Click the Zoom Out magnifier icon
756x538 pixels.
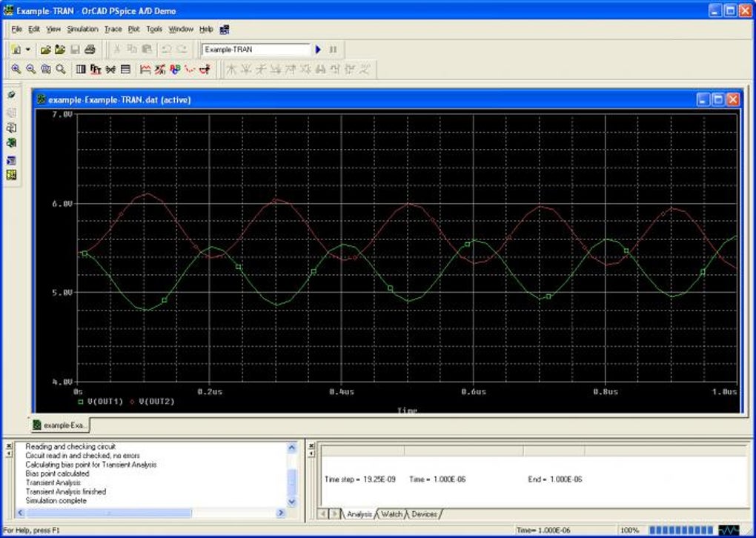click(x=31, y=69)
